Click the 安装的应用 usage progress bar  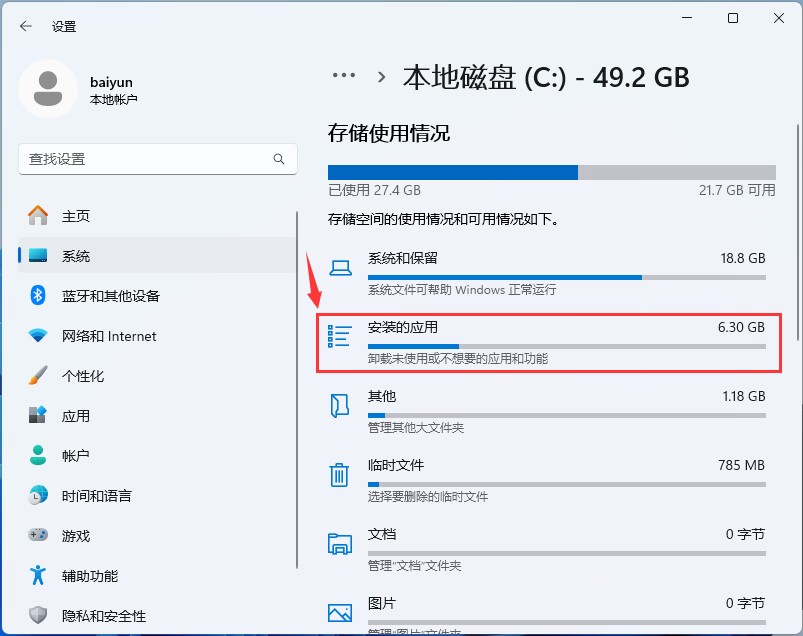coord(566,347)
